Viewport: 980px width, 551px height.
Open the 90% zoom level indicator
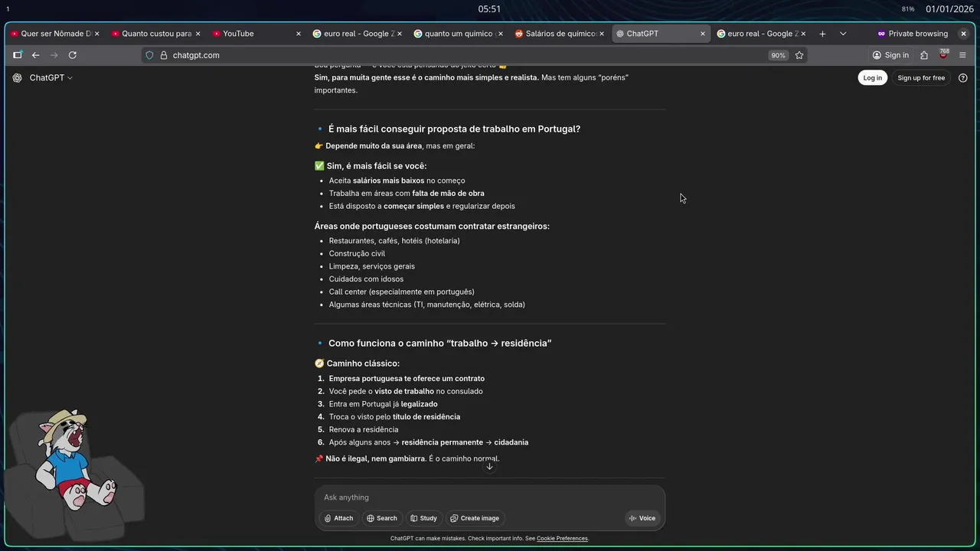tap(778, 55)
